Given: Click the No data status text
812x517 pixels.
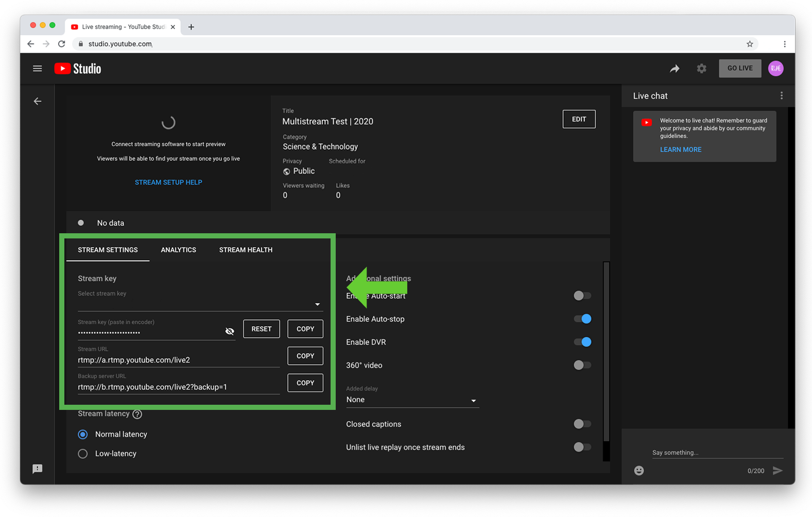Looking at the screenshot, I should pos(111,223).
